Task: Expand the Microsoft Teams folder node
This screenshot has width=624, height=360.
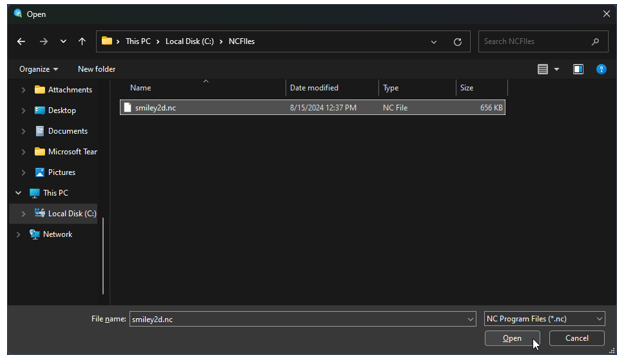Action: (x=23, y=152)
